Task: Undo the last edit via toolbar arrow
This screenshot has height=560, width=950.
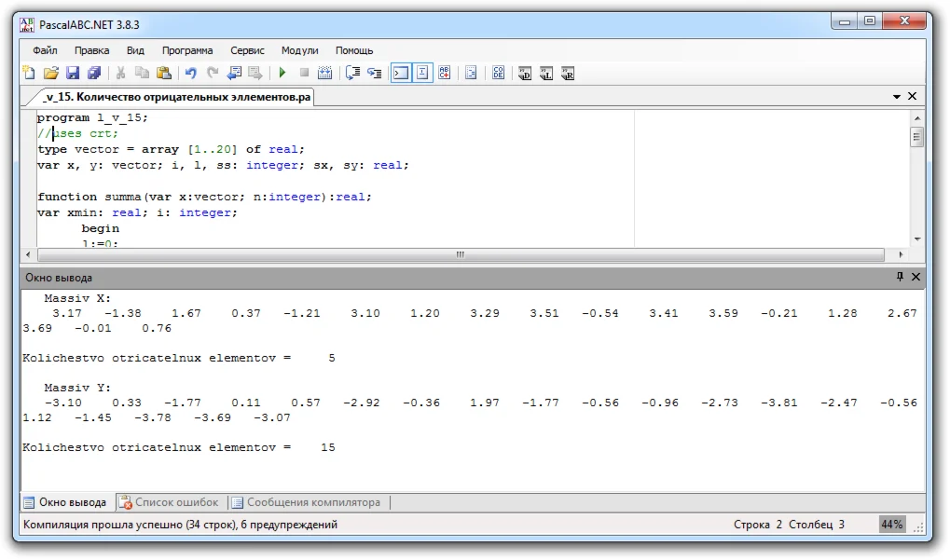Action: (191, 73)
